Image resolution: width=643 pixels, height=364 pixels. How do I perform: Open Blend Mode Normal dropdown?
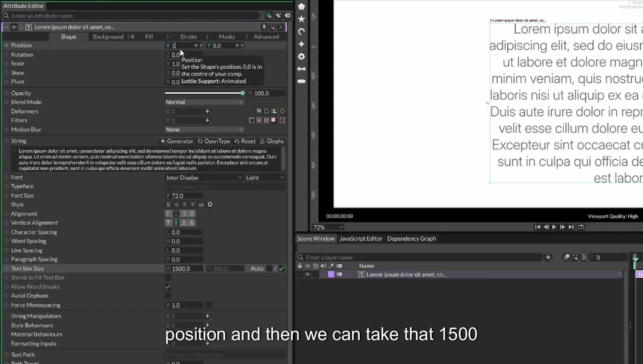coord(204,102)
